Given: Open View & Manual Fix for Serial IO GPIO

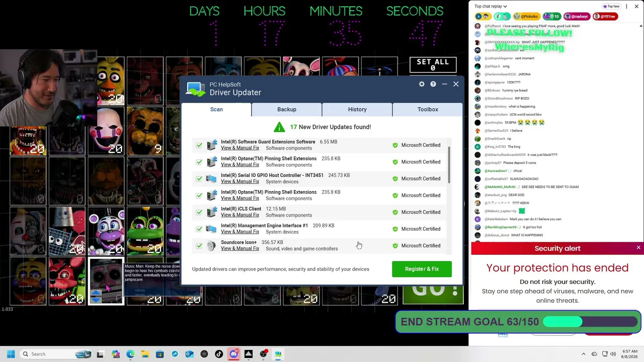Looking at the screenshot, I should pos(240,182).
